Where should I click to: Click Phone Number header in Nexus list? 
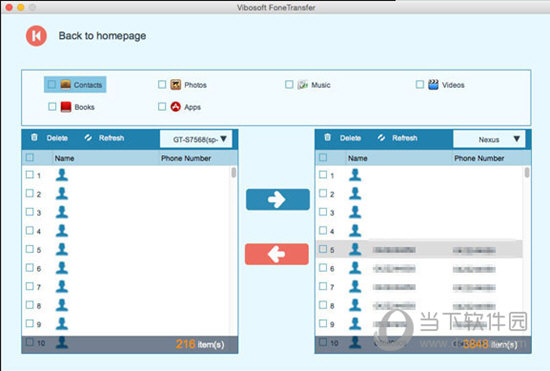click(479, 158)
